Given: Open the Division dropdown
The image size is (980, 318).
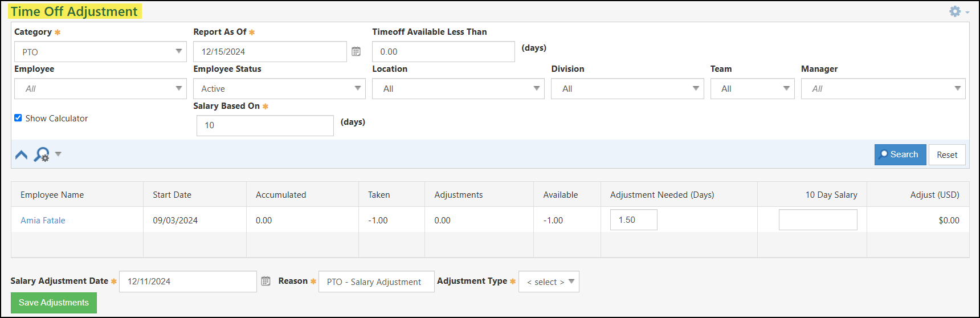Looking at the screenshot, I should point(627,88).
